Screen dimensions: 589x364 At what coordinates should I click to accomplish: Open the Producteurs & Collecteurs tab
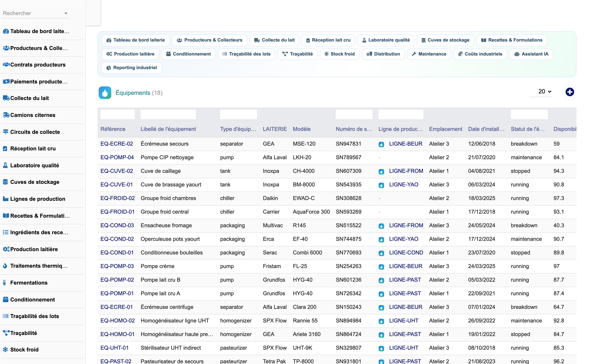pos(209,40)
